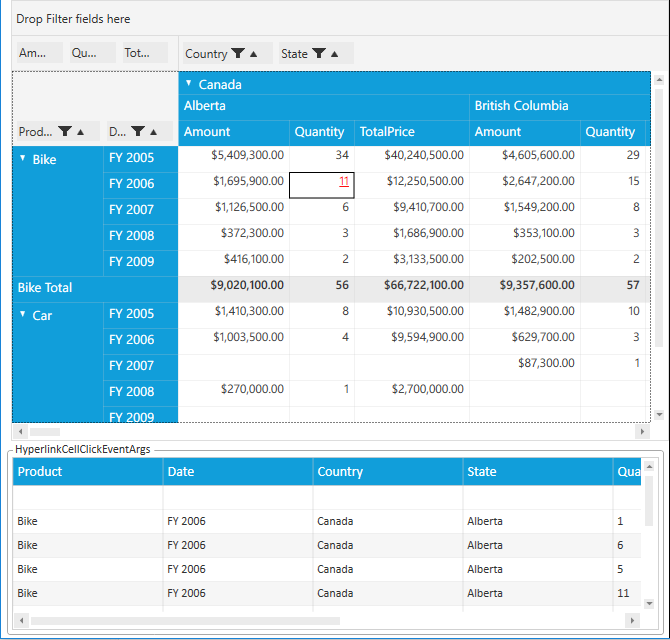This screenshot has height=640, width=670.
Task: Open the State field filter icon
Action: coord(319,54)
